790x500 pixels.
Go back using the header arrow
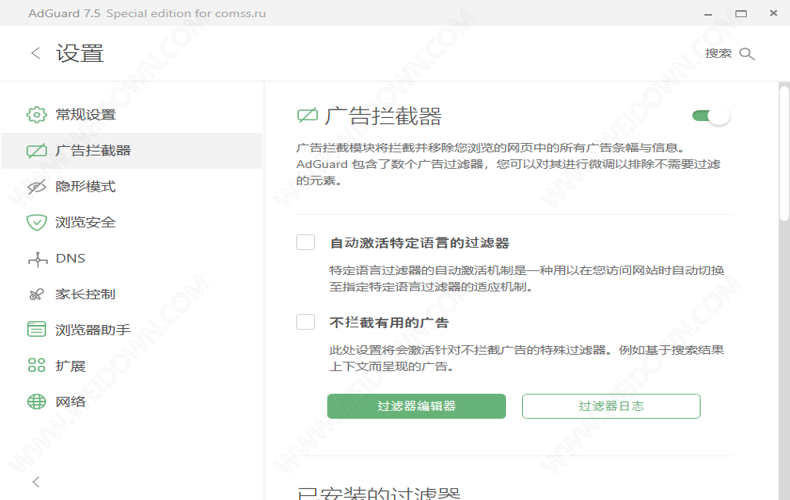[36, 54]
